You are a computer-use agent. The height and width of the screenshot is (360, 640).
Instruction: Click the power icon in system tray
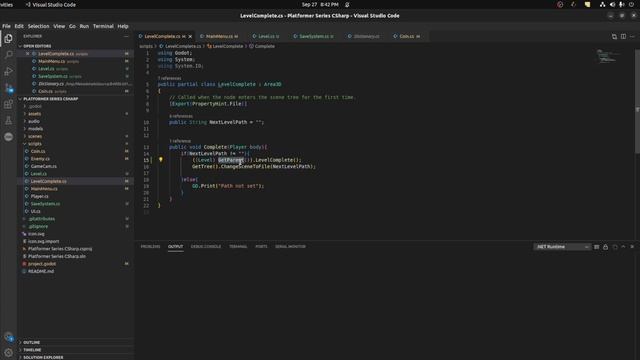pos(631,4)
